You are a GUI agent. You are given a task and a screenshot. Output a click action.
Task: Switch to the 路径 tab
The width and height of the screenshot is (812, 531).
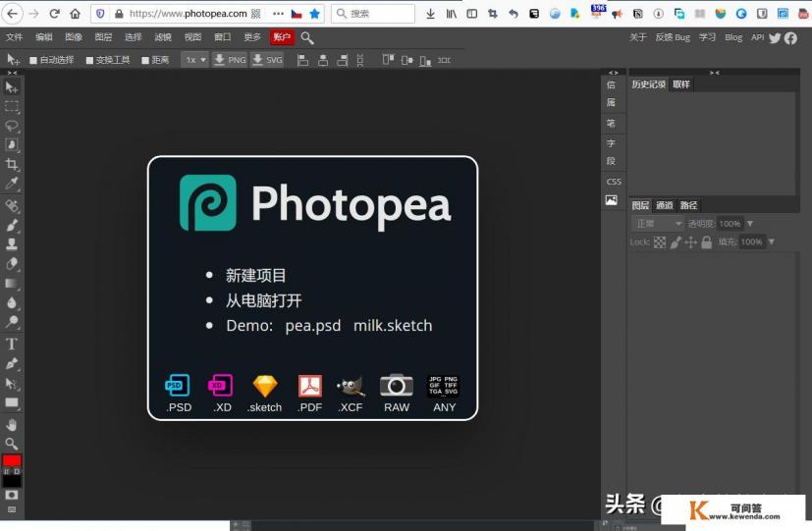tap(688, 205)
